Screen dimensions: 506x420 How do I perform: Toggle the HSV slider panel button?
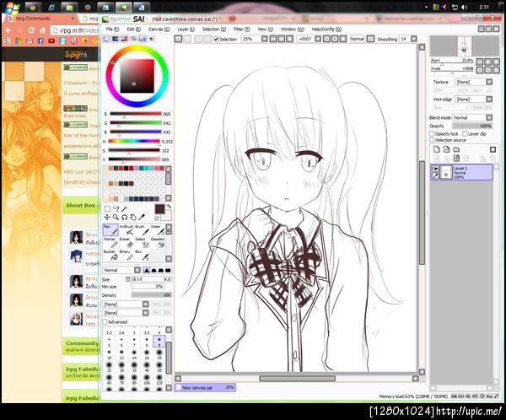coord(124,39)
